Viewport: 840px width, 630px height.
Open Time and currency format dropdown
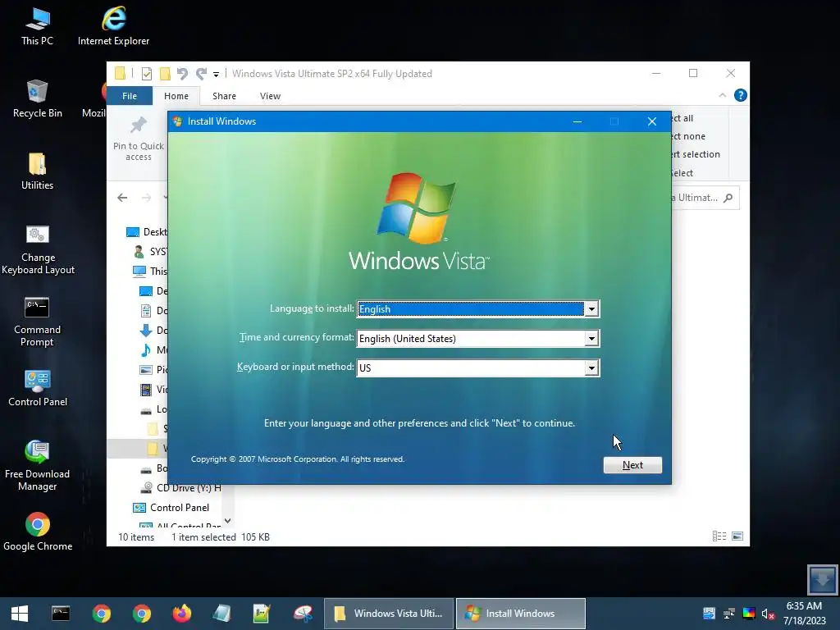click(591, 339)
